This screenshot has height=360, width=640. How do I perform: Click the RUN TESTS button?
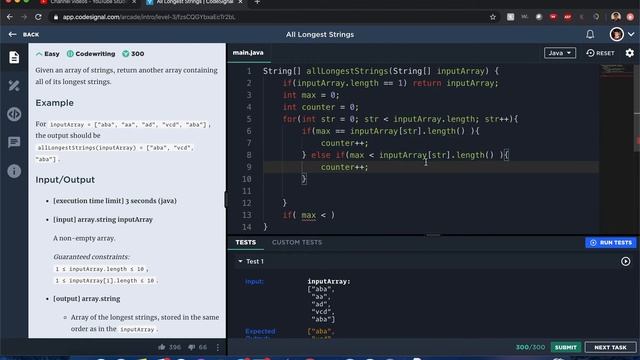(611, 242)
